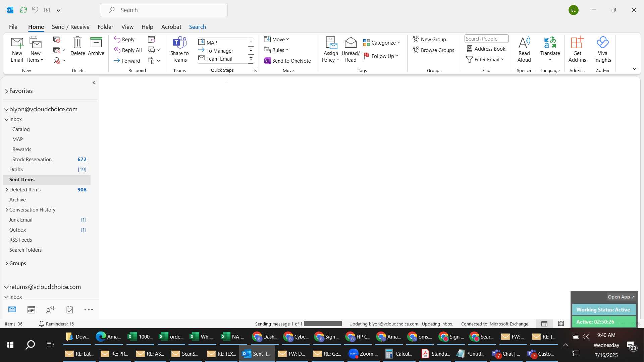This screenshot has height=362, width=644.
Task: Collapse the ribbon with the chevron
Action: (634, 69)
